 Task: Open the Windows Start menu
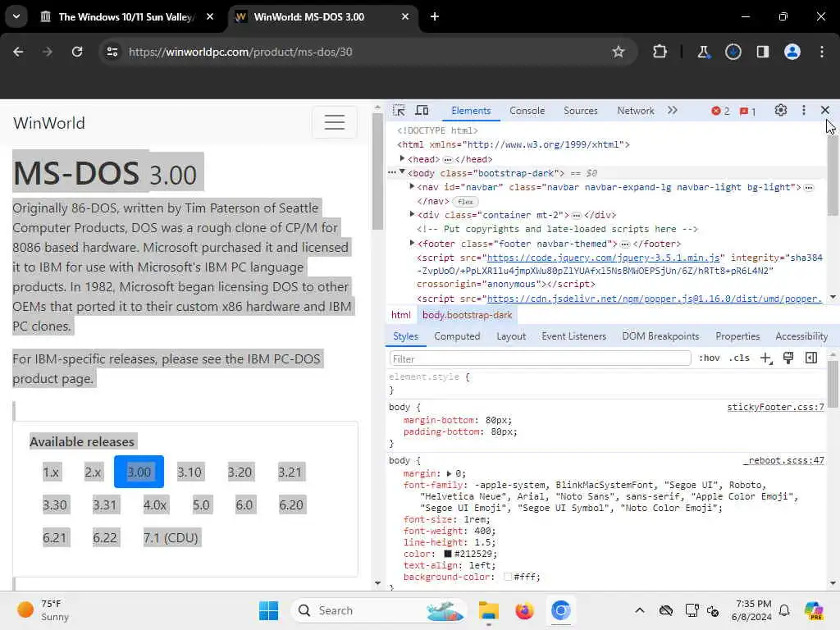pos(268,610)
